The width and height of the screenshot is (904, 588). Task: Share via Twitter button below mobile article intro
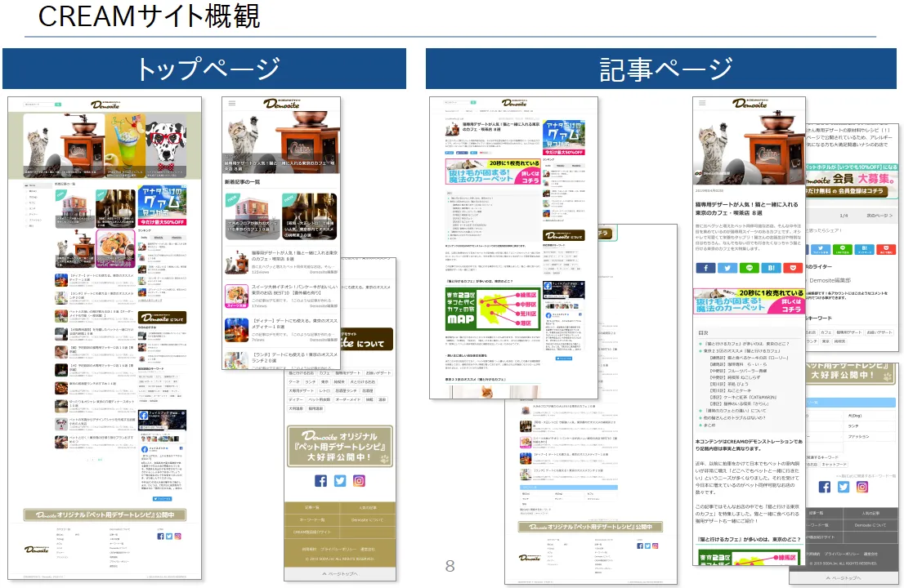click(727, 268)
